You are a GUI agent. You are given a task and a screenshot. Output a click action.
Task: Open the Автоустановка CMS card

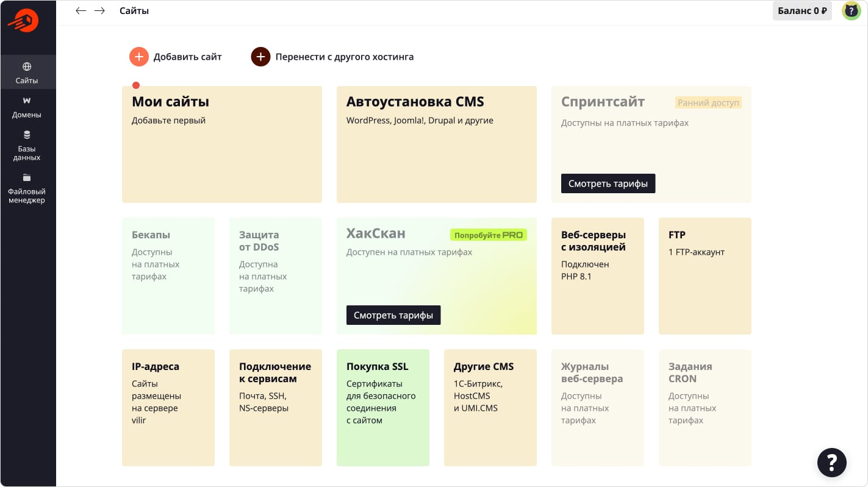click(436, 144)
